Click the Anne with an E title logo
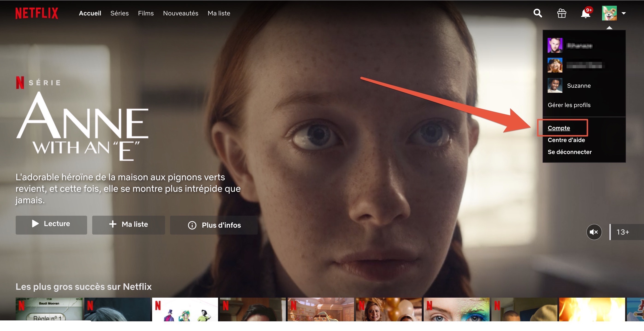This screenshot has width=644, height=331. (83, 126)
